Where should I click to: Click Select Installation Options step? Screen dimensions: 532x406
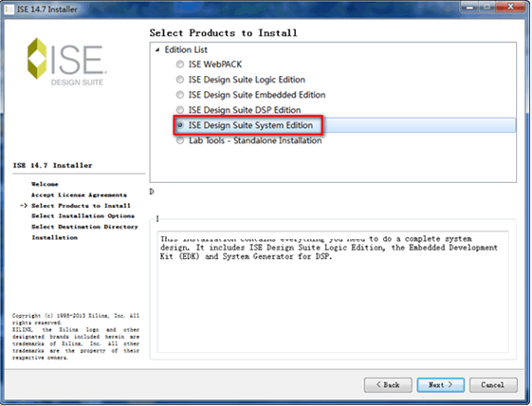click(x=83, y=216)
